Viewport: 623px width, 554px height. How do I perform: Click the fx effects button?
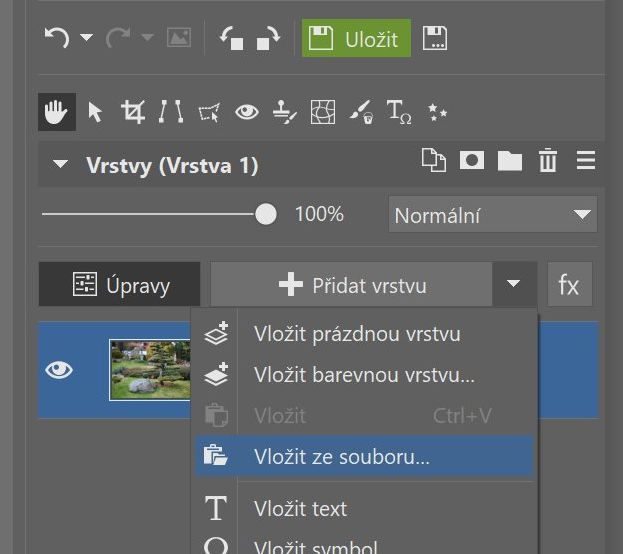pyautogui.click(x=569, y=284)
